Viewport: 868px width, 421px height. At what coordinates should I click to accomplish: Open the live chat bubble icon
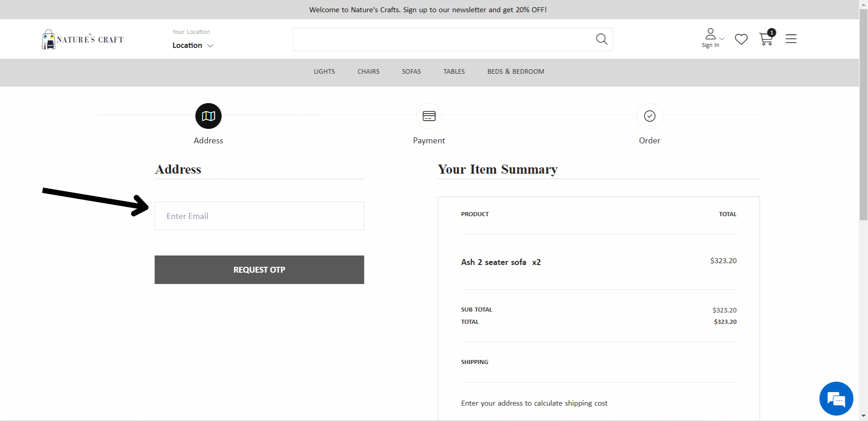pyautogui.click(x=836, y=398)
